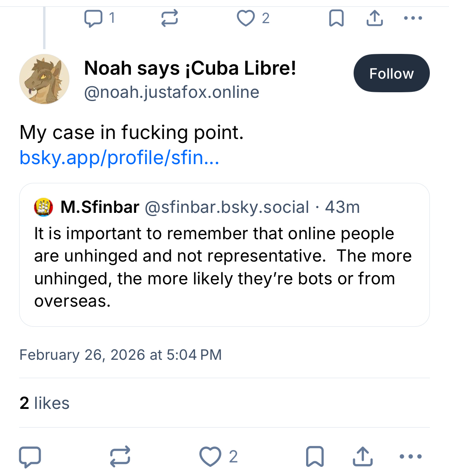
Task: Bookmark Noah's post using bottom bookmark icon
Action: coord(314,456)
